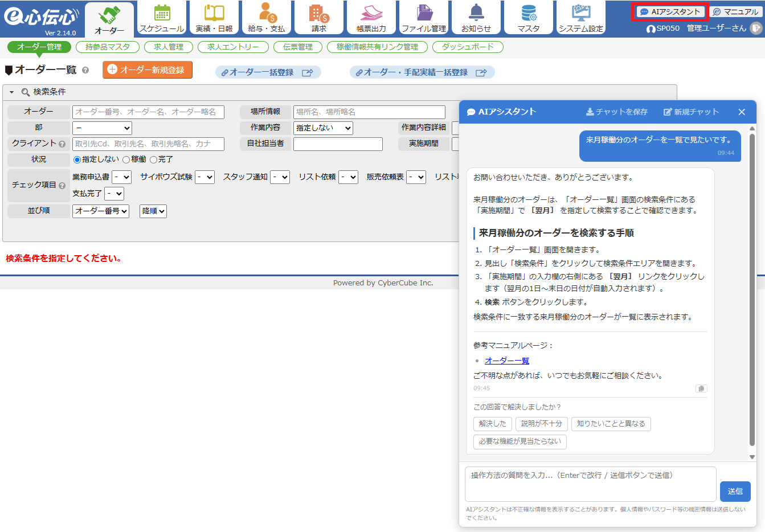Viewport: 765px width, 532px height.
Task: Switch to the 求人エントリー tab
Action: 233,47
